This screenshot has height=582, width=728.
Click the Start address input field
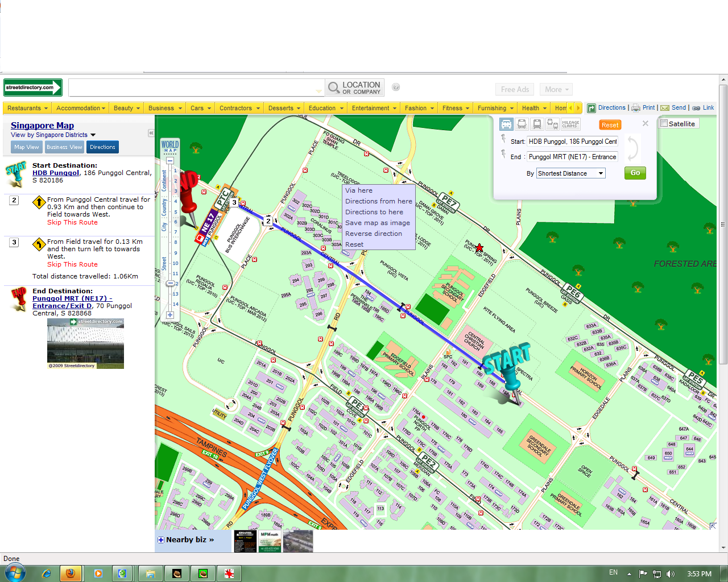[572, 142]
